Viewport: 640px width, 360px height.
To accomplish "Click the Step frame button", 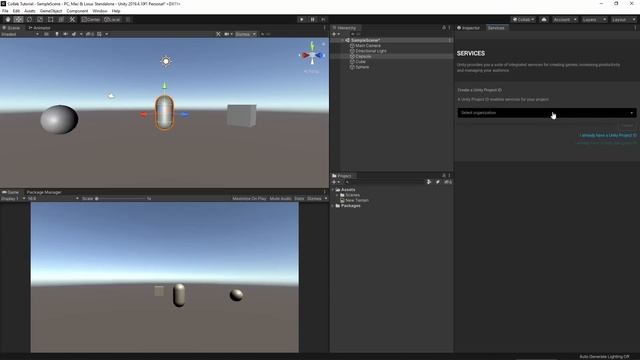I will click(x=323, y=20).
